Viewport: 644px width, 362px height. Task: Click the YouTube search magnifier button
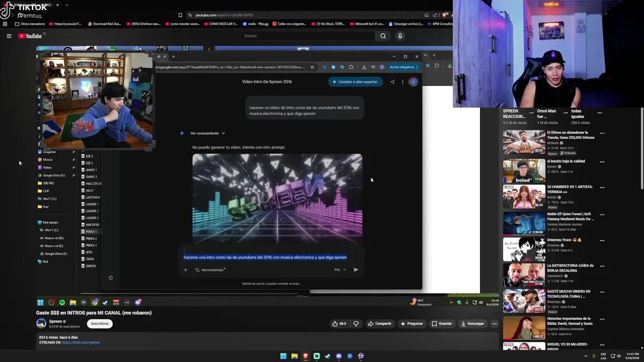pyautogui.click(x=383, y=36)
